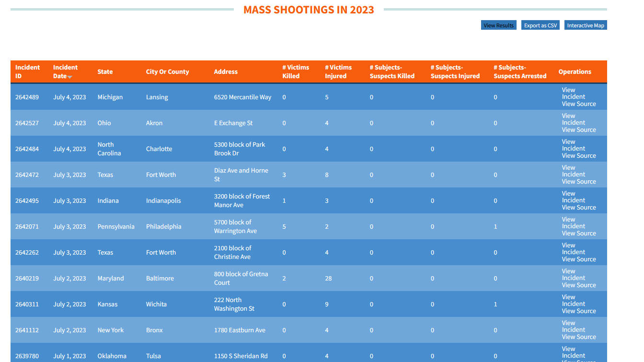Select incident ID 2642489 cell
The height and width of the screenshot is (362, 644).
pos(27,97)
